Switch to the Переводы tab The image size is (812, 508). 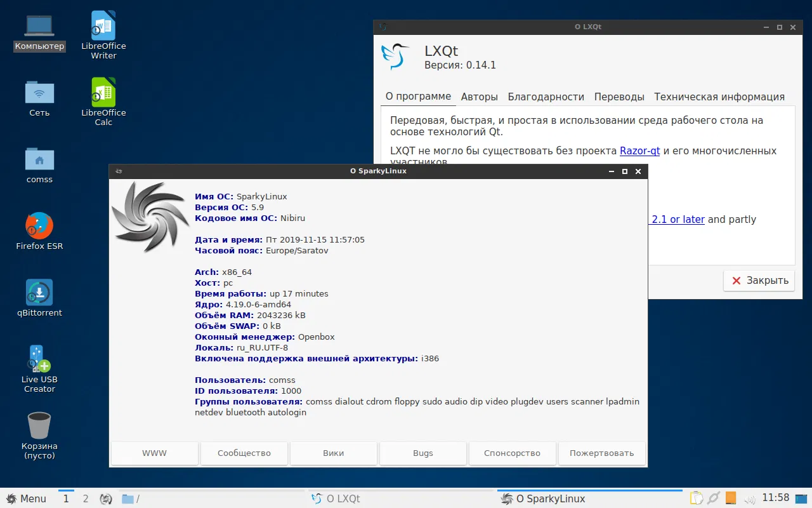(619, 97)
